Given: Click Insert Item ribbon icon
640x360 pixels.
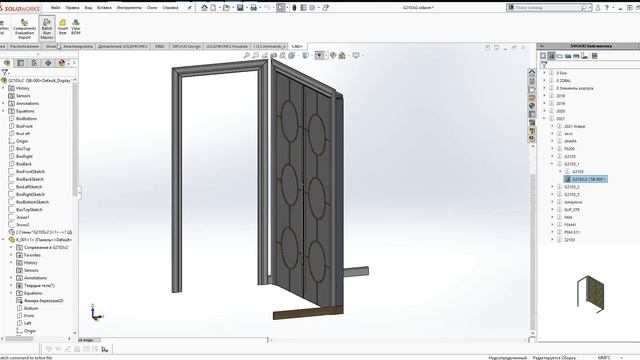Looking at the screenshot, I should 62,27.
